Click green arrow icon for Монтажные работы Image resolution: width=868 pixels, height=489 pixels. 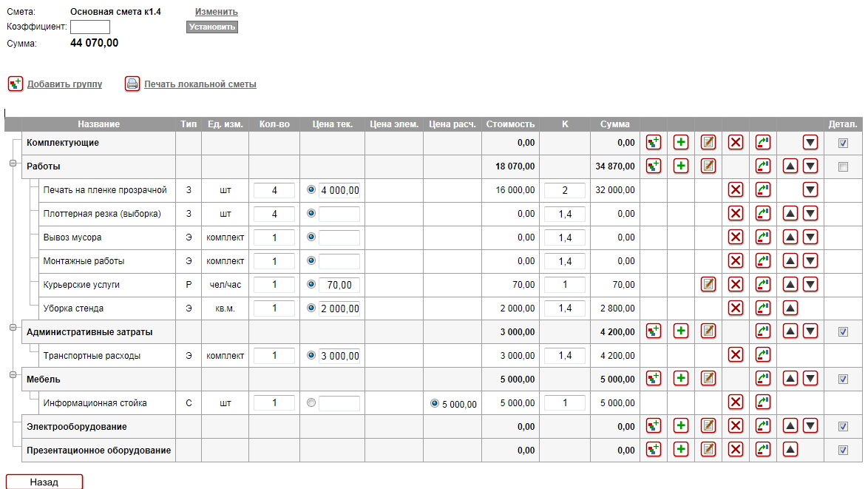click(763, 261)
